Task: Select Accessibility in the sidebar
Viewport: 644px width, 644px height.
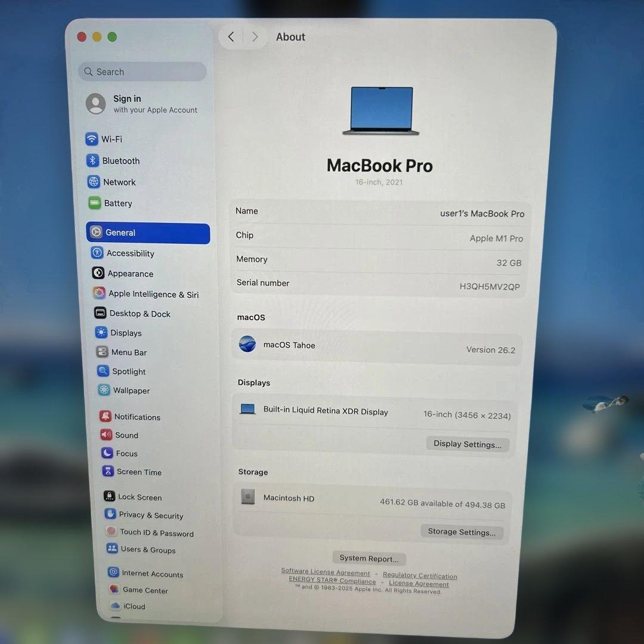Action: 130,253
